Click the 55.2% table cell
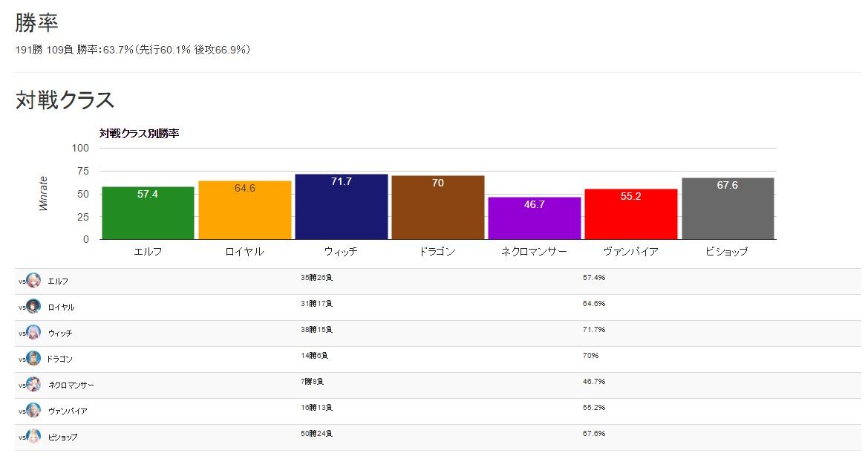This screenshot has height=462, width=868. point(594,408)
